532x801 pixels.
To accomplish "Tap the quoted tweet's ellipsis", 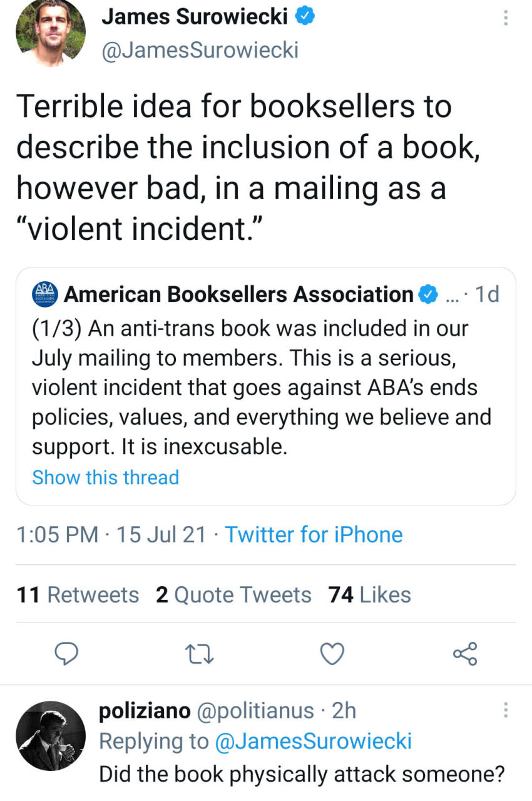I will [x=451, y=294].
